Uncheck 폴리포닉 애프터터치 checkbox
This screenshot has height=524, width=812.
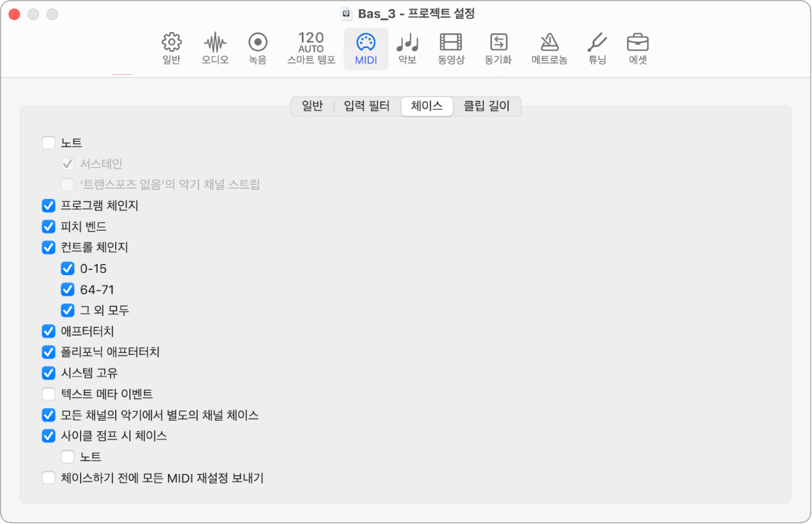(x=48, y=352)
